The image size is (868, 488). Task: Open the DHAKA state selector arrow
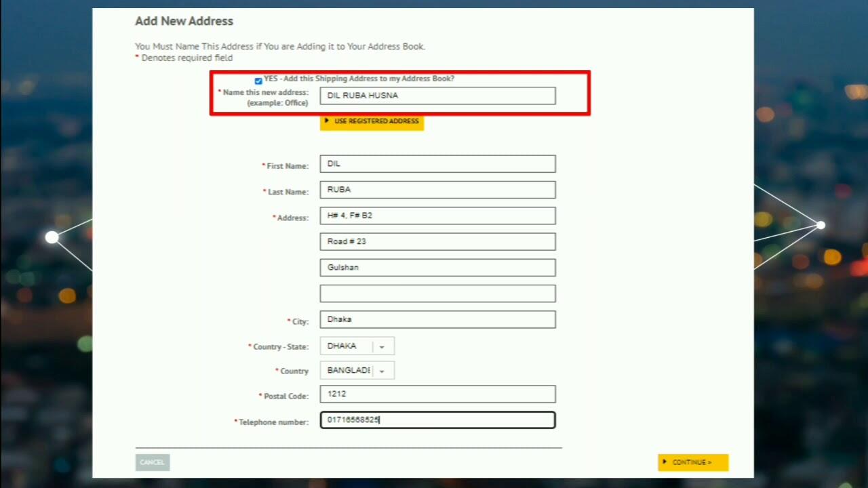point(382,346)
